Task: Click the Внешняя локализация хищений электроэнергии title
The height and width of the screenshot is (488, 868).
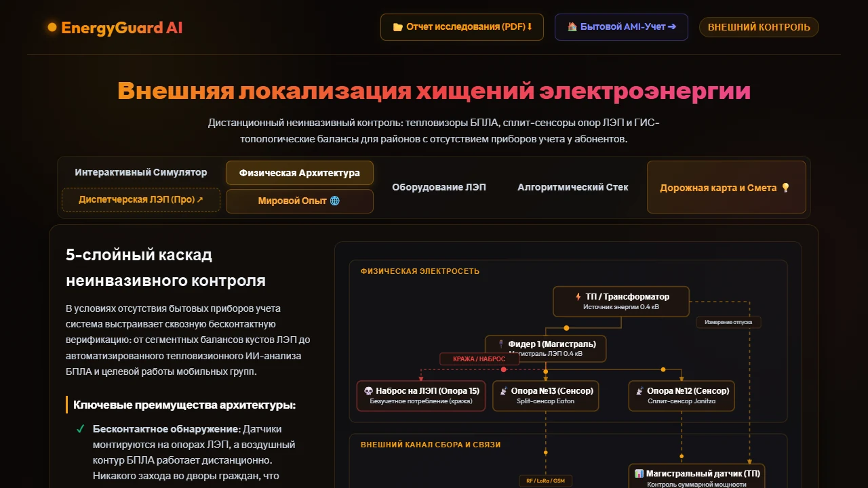Action: [434, 91]
